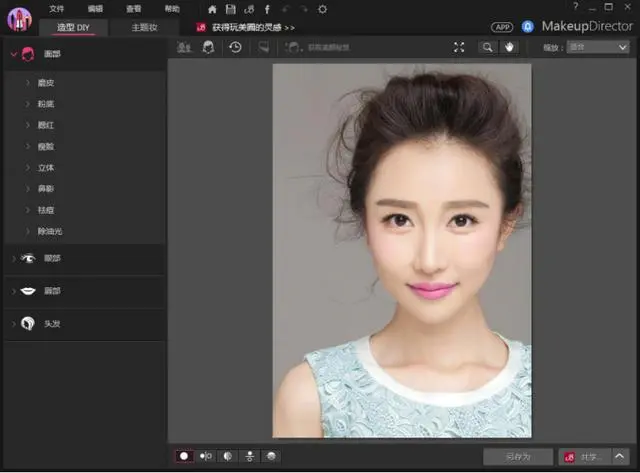
Task: Toggle the fifth view mode globe icon
Action: pyautogui.click(x=271, y=456)
